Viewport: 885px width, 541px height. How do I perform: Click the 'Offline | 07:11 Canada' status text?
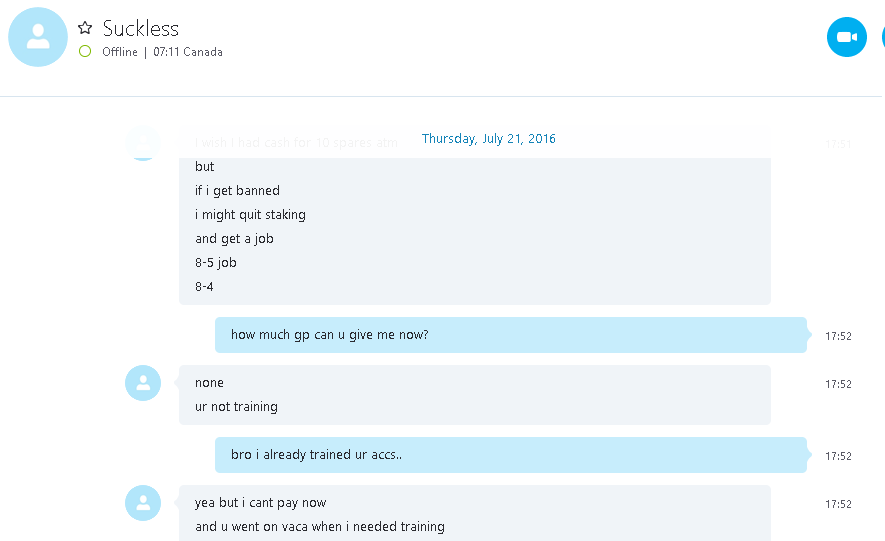pos(163,52)
